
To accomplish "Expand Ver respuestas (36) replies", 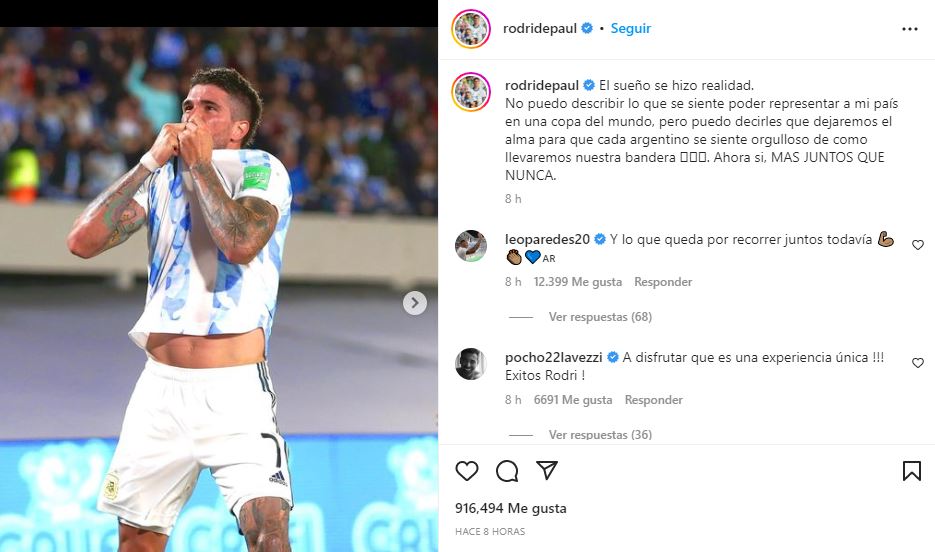I will (x=600, y=435).
